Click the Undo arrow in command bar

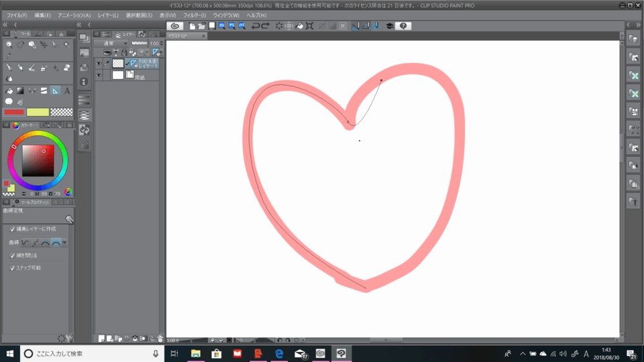coord(256,25)
